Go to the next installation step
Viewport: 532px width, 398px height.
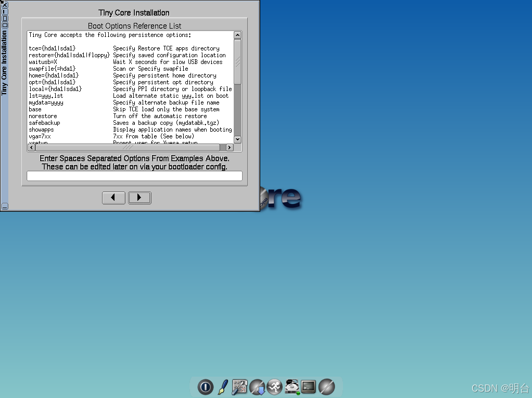point(140,198)
